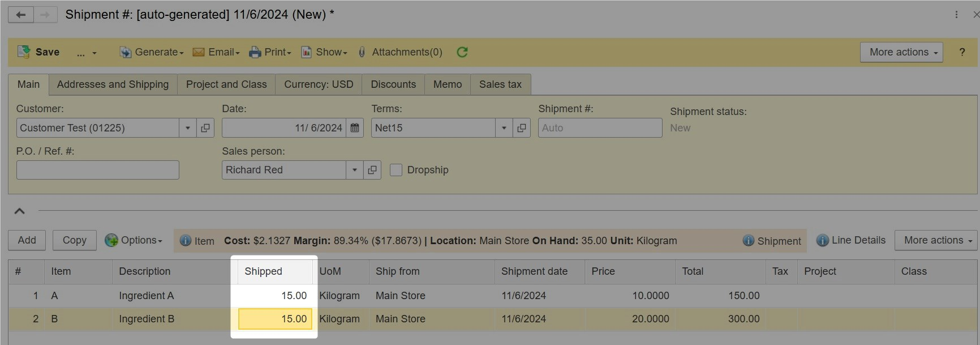This screenshot has width=980, height=345.
Task: Expand the Customer dropdown arrow
Action: click(x=188, y=128)
